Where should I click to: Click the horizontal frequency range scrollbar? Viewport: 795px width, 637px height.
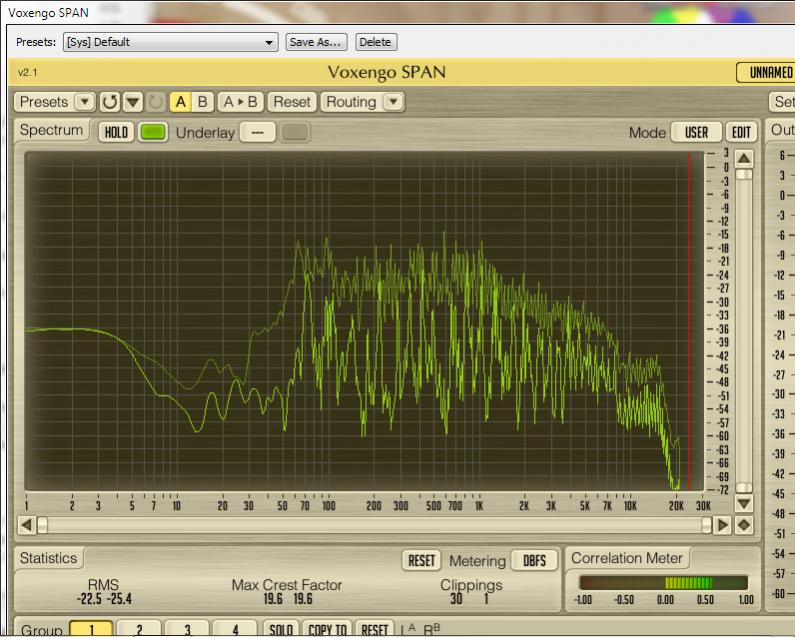tap(375, 525)
